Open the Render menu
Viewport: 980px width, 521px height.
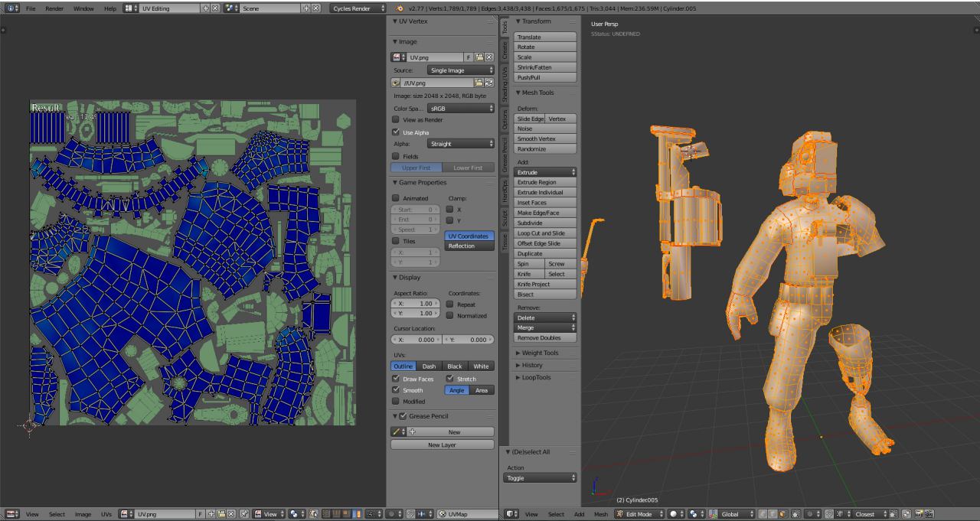tap(54, 8)
